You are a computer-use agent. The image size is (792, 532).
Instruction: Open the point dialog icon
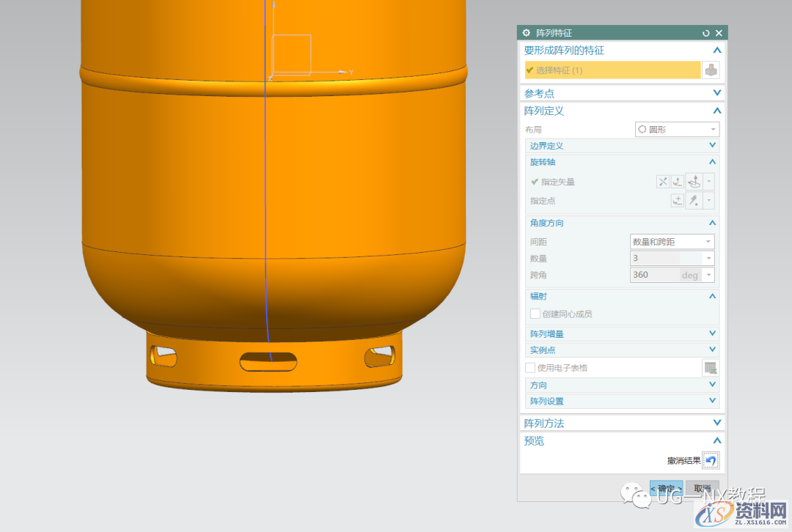coord(678,201)
